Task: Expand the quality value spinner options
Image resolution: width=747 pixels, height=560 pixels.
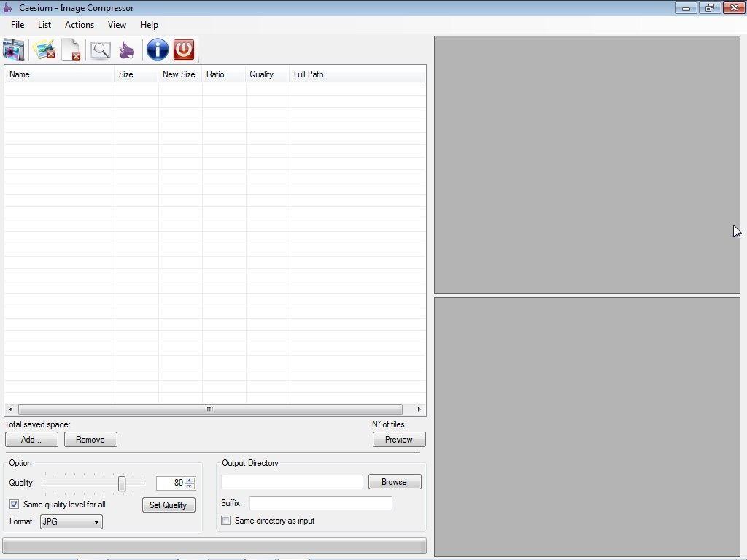Action: pos(189,483)
